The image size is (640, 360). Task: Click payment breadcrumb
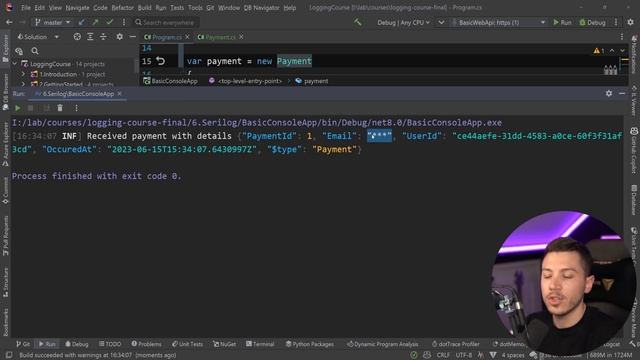point(312,81)
